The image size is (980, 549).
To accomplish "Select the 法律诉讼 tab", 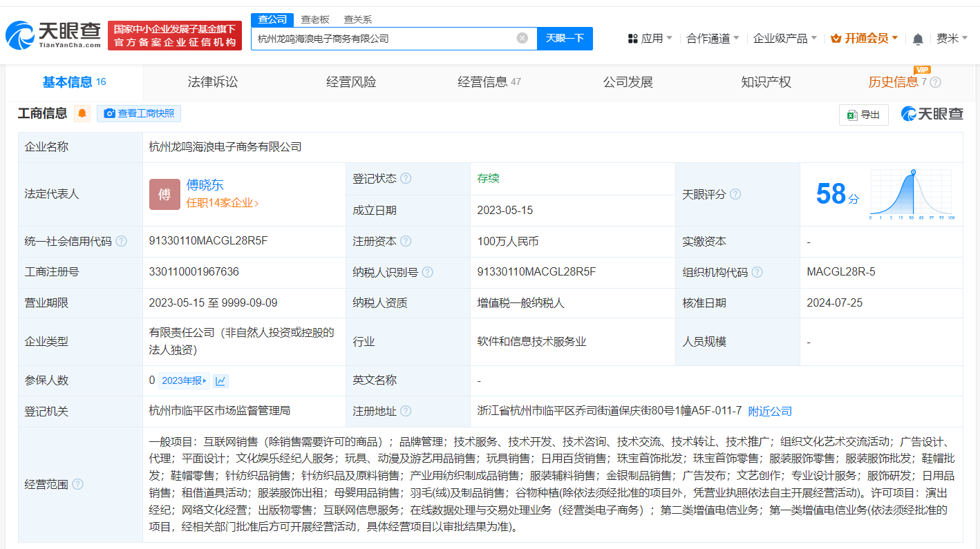I will pyautogui.click(x=213, y=82).
